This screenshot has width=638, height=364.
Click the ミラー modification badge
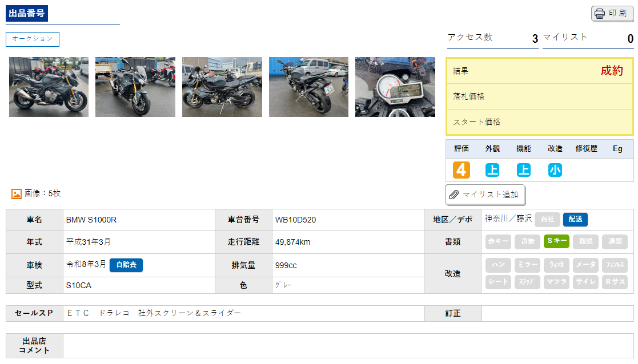point(527,265)
